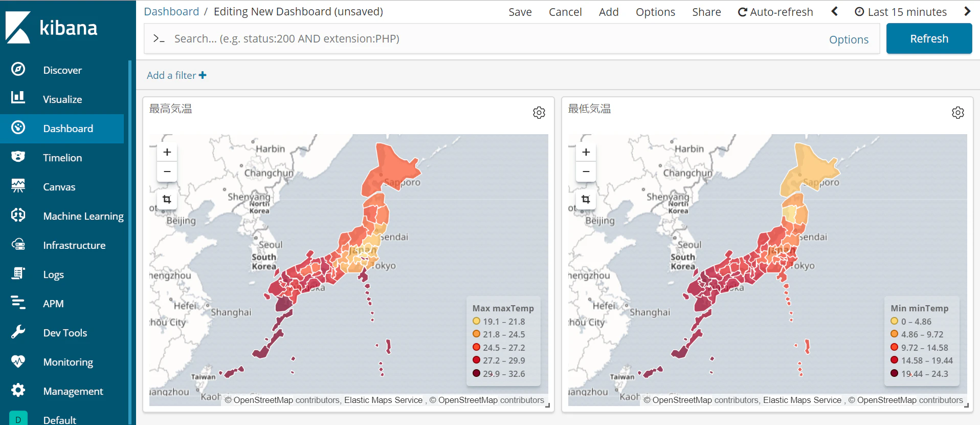Viewport: 980px width, 425px height.
Task: Open panel options gear for 最高気温
Action: [x=539, y=113]
